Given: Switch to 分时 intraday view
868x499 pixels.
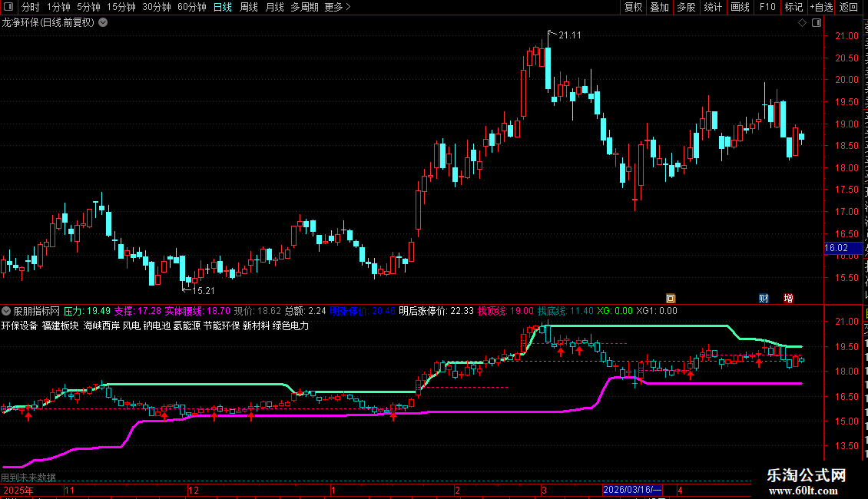Looking at the screenshot, I should [31, 7].
